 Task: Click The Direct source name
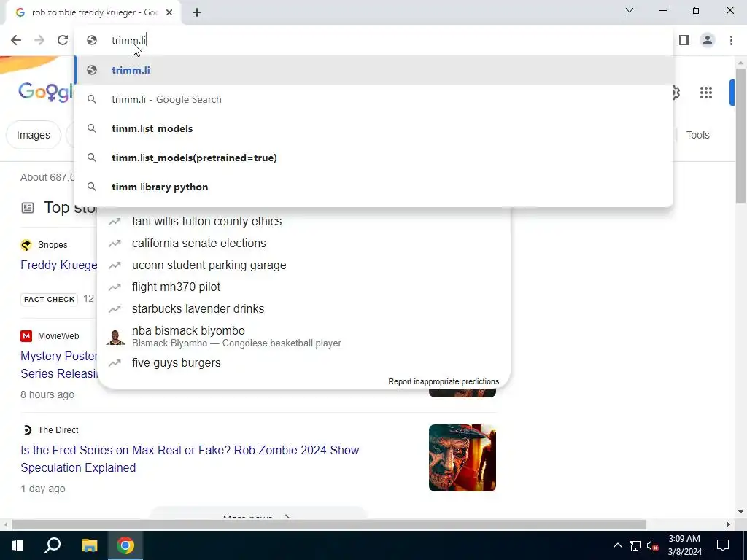[x=58, y=430]
